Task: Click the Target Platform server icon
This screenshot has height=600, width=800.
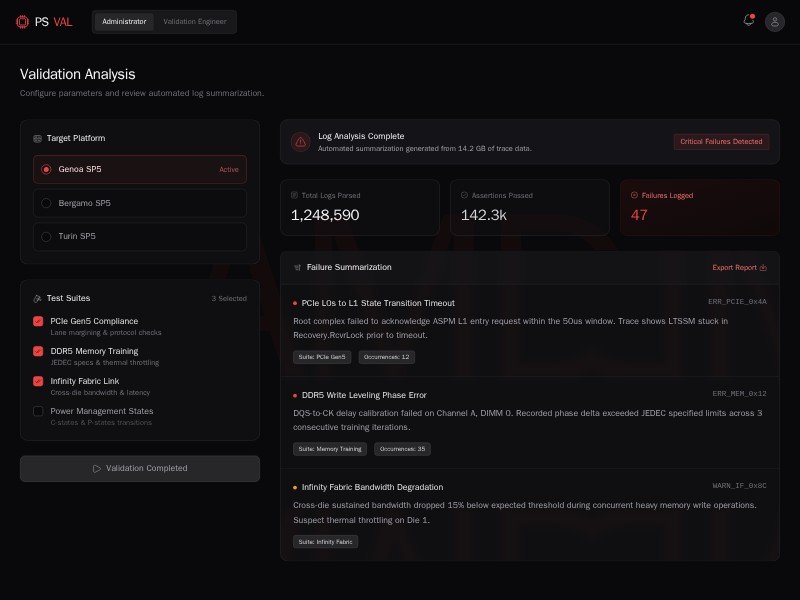Action: coord(37,138)
